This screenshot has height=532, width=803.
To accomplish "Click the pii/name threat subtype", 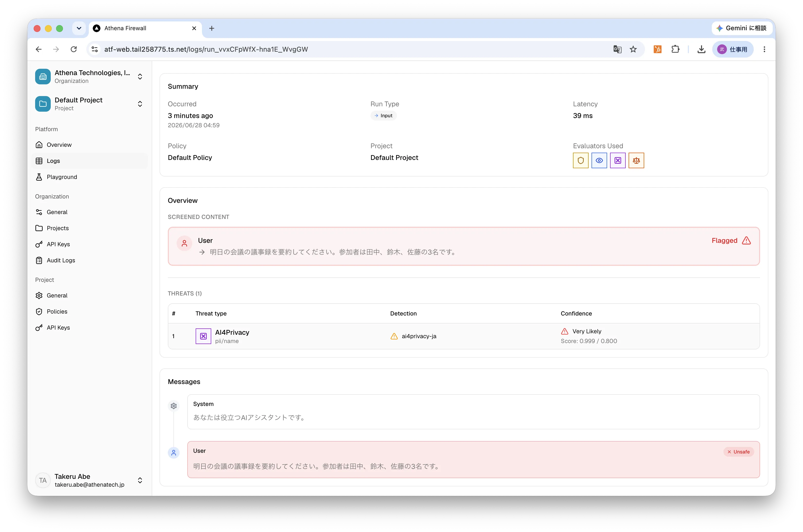I will pos(227,341).
